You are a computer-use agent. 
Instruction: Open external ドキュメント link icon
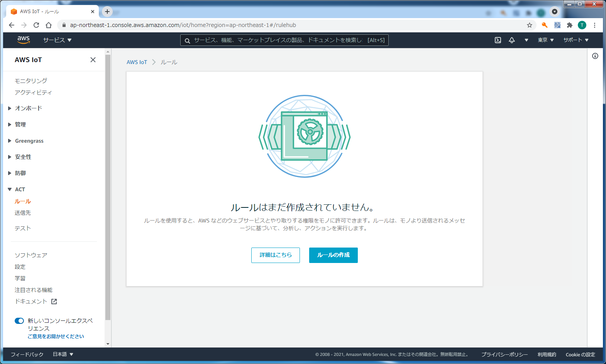pyautogui.click(x=54, y=302)
